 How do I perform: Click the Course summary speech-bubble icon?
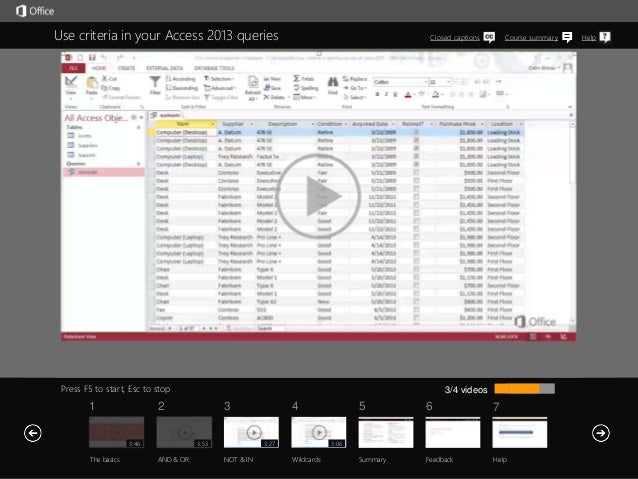tap(567, 37)
